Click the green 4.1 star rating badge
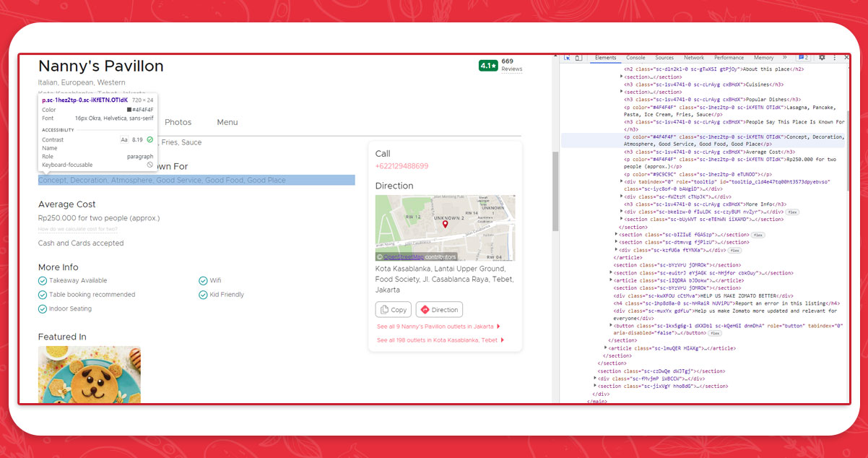The width and height of the screenshot is (868, 458). coord(488,66)
